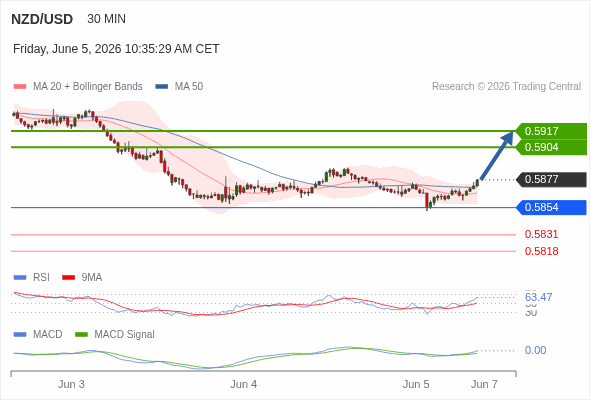Click the Jun 4 date axis label

(243, 384)
